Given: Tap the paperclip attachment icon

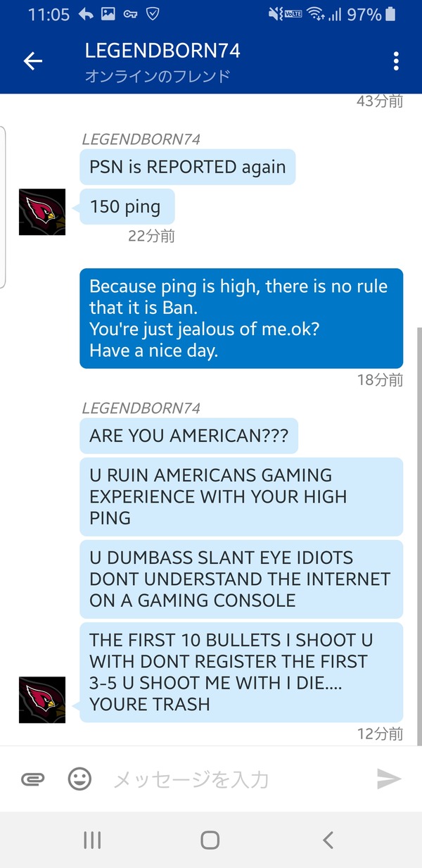Looking at the screenshot, I should [32, 779].
